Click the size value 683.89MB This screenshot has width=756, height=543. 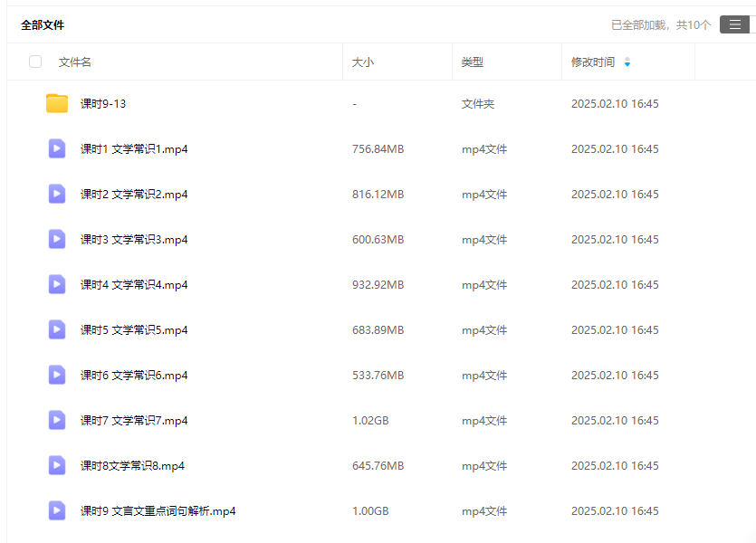[x=378, y=330]
